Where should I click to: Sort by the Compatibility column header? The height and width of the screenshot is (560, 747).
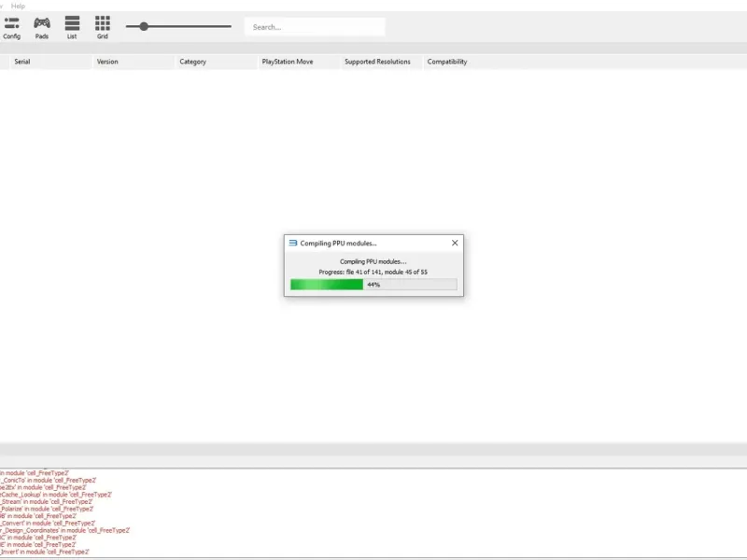(447, 62)
